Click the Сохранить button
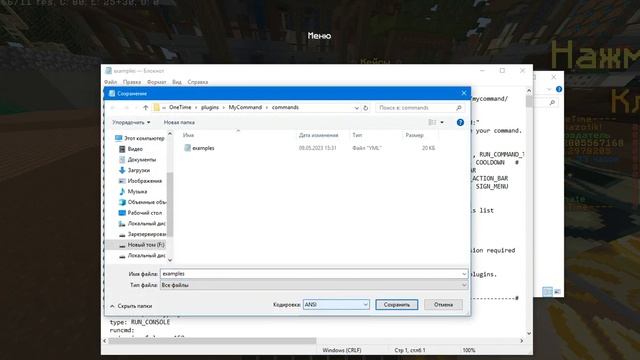 [x=397, y=304]
